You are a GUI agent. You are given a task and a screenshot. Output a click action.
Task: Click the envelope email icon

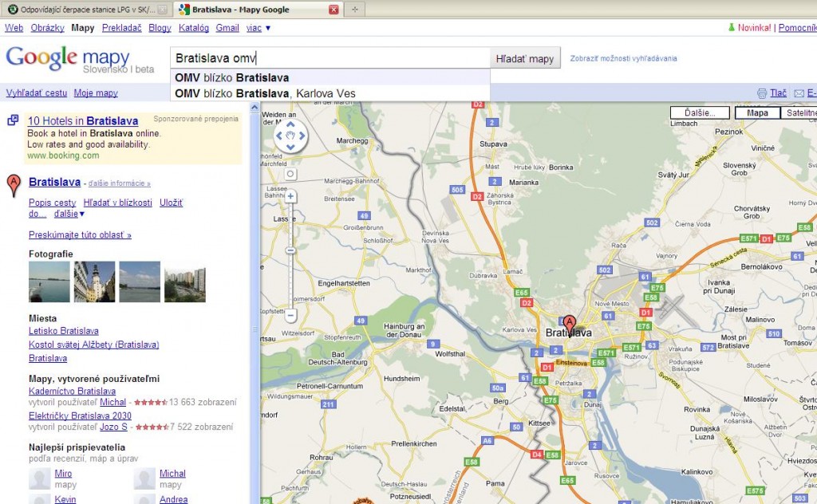point(799,93)
